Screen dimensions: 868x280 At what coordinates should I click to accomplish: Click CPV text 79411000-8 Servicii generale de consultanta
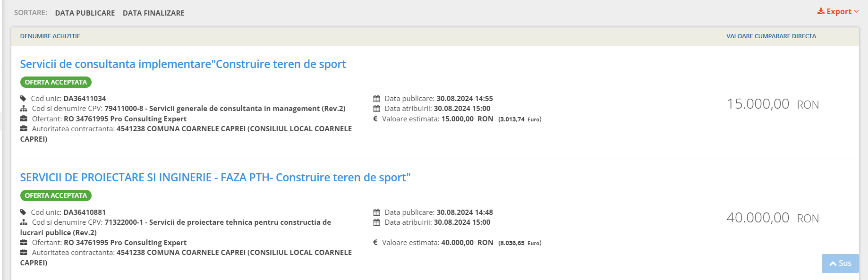(x=225, y=109)
